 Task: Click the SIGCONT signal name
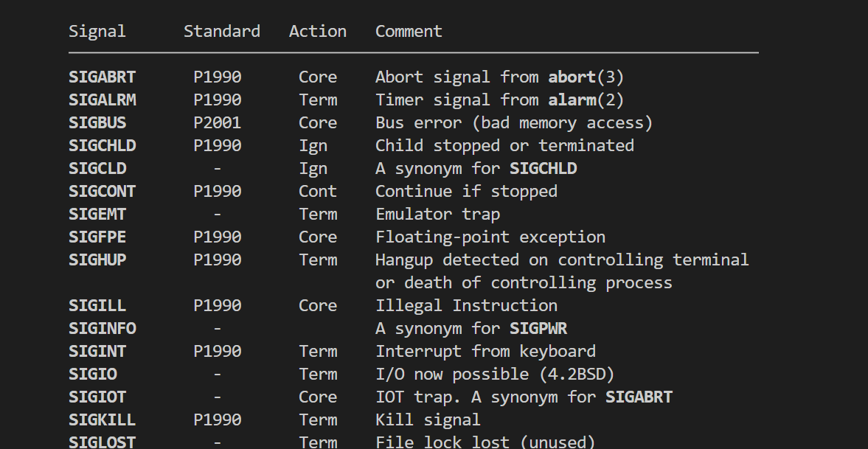pyautogui.click(x=103, y=191)
